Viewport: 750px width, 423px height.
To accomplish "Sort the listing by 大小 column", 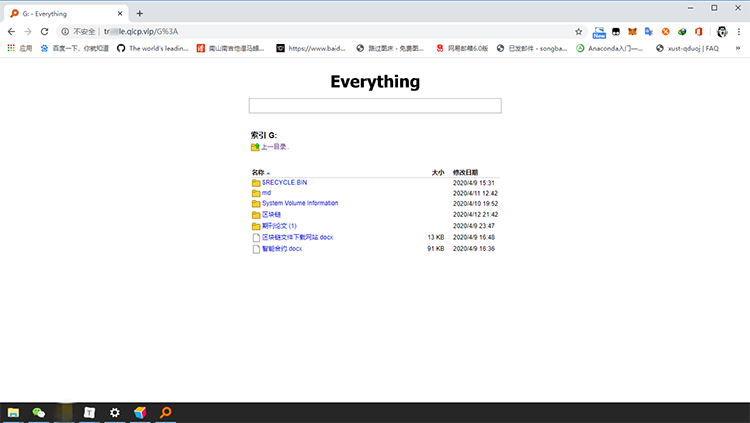I will click(437, 172).
